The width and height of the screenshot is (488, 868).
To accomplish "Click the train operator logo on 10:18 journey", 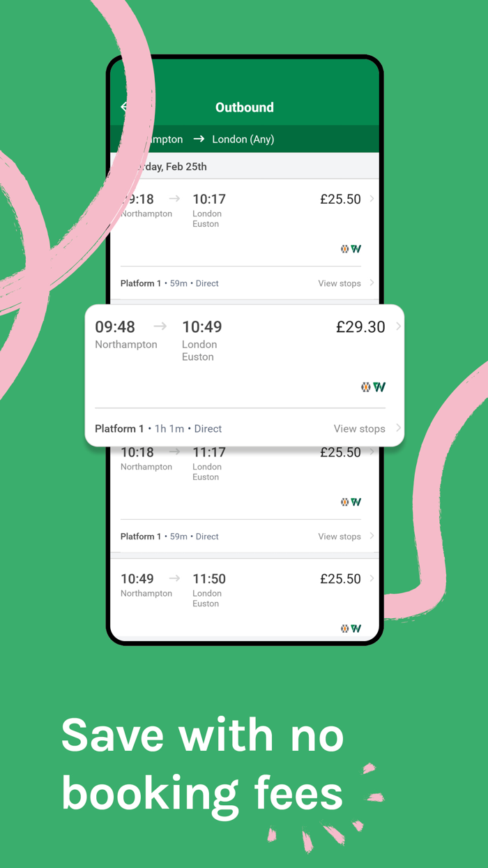I will (351, 502).
